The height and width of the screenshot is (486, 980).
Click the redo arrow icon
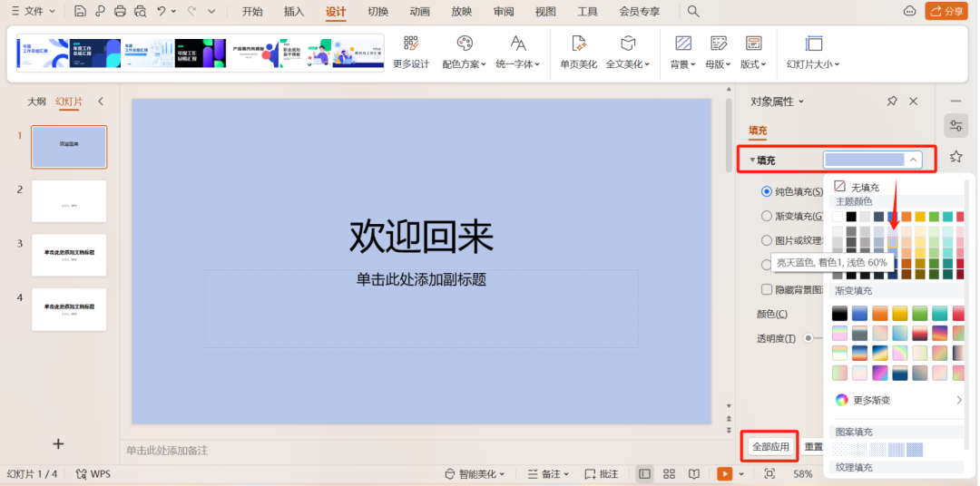(191, 11)
